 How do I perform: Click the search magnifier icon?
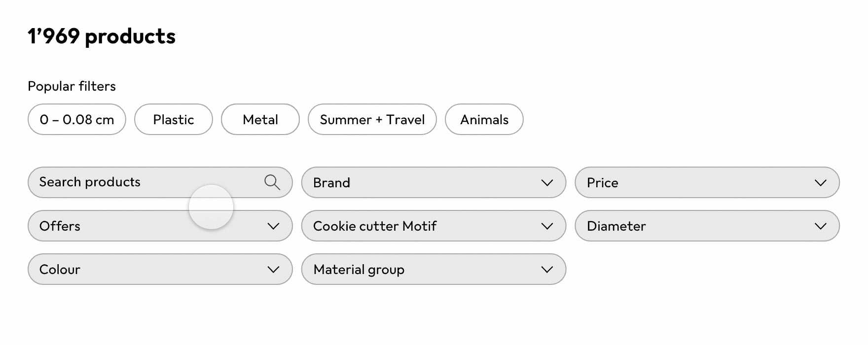point(272,182)
